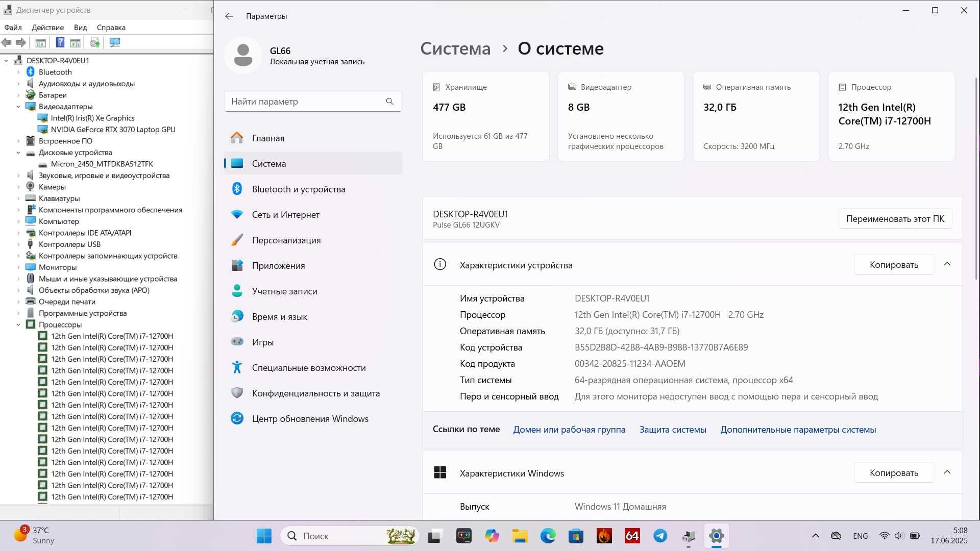The width and height of the screenshot is (980, 551).
Task: Click taskbar Поиск search box
Action: pos(350,536)
